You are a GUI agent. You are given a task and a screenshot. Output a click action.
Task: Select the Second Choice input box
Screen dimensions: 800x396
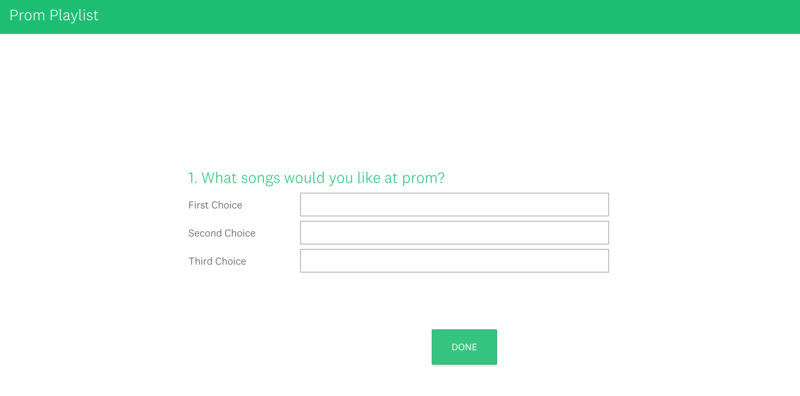pos(454,233)
